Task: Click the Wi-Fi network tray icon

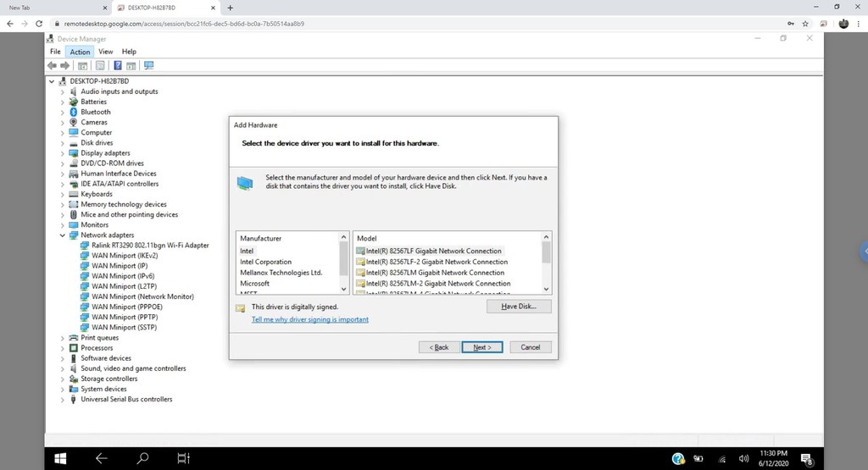Action: tap(722, 458)
